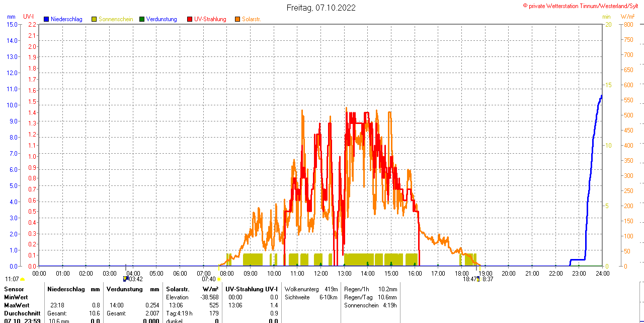Click the green Verdunstung legend square
The height and width of the screenshot is (323, 644).
pos(142,19)
